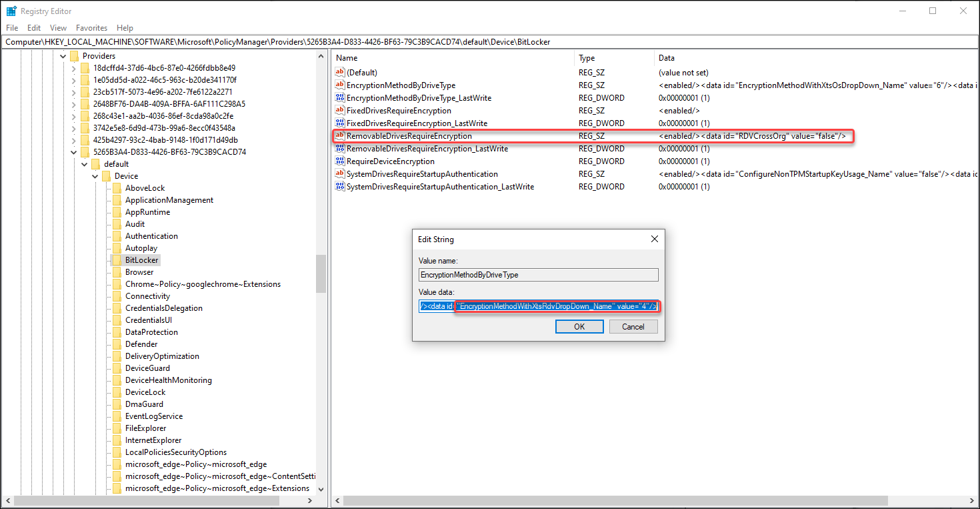
Task: Click the Registry Editor app icon in title bar
Action: [x=11, y=11]
